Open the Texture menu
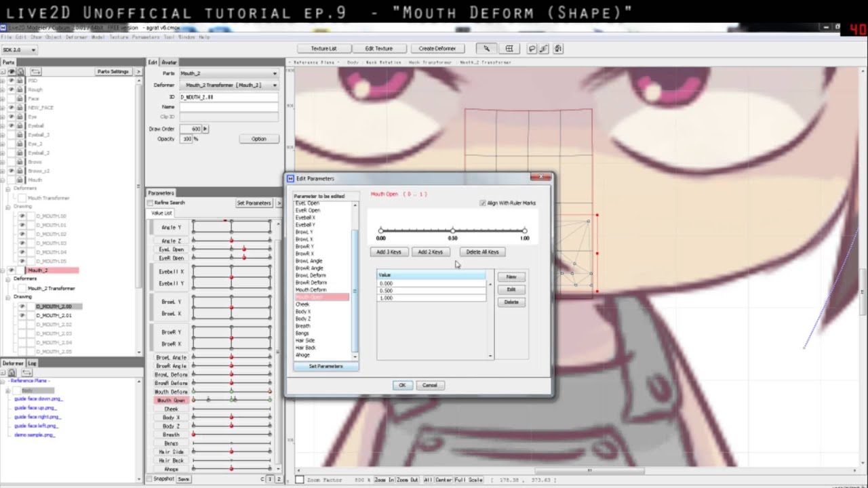Image resolution: width=868 pixels, height=488 pixels. [x=119, y=37]
